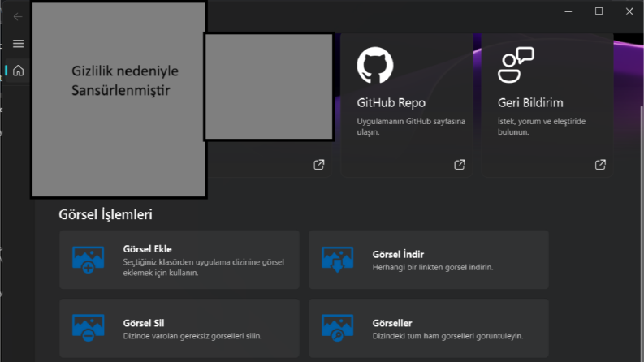Open the Geri Bildirim title link

[530, 102]
